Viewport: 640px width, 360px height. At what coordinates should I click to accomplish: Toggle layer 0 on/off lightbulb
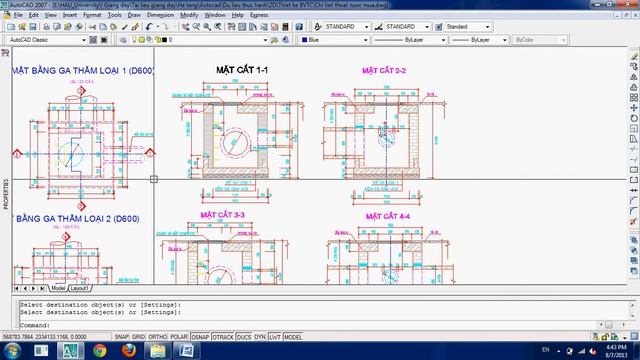[x=134, y=40]
